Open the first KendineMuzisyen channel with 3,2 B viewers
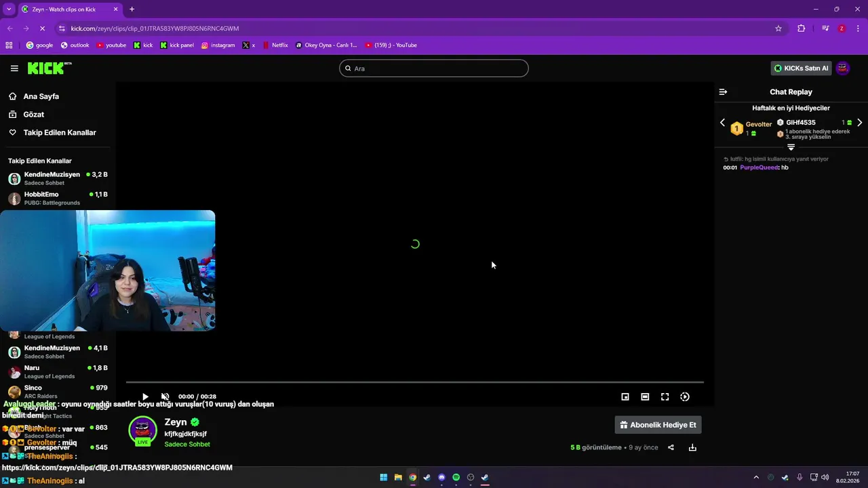This screenshot has width=868, height=488. pyautogui.click(x=58, y=178)
